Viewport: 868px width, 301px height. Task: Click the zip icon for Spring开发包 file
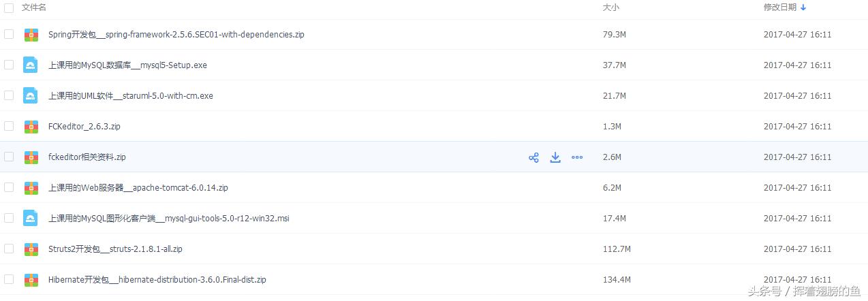(x=31, y=35)
